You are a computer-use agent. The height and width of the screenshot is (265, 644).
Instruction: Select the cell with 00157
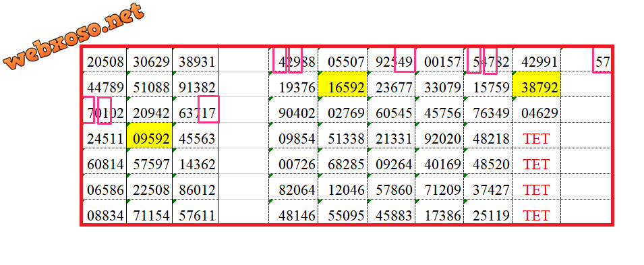coord(440,59)
